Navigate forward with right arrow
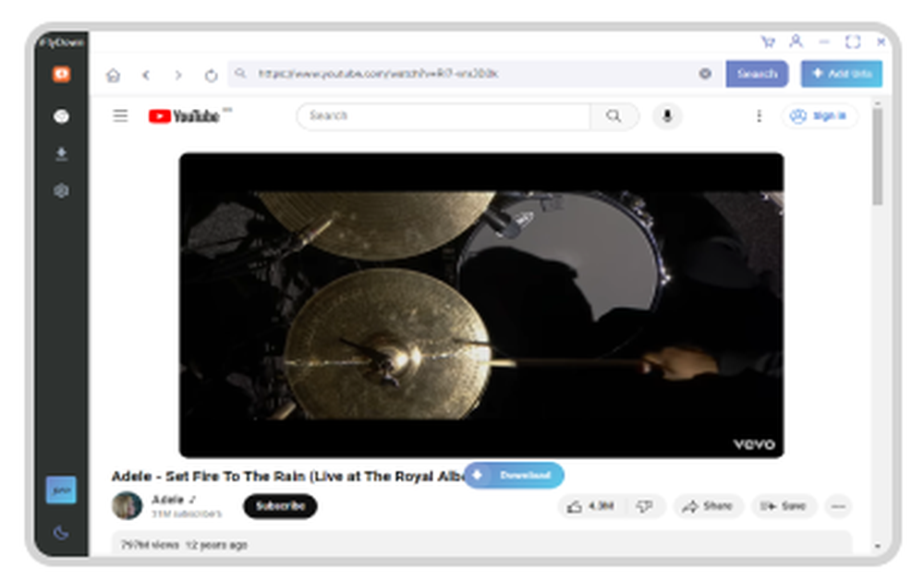Screen dimensions: 924x581 point(178,75)
